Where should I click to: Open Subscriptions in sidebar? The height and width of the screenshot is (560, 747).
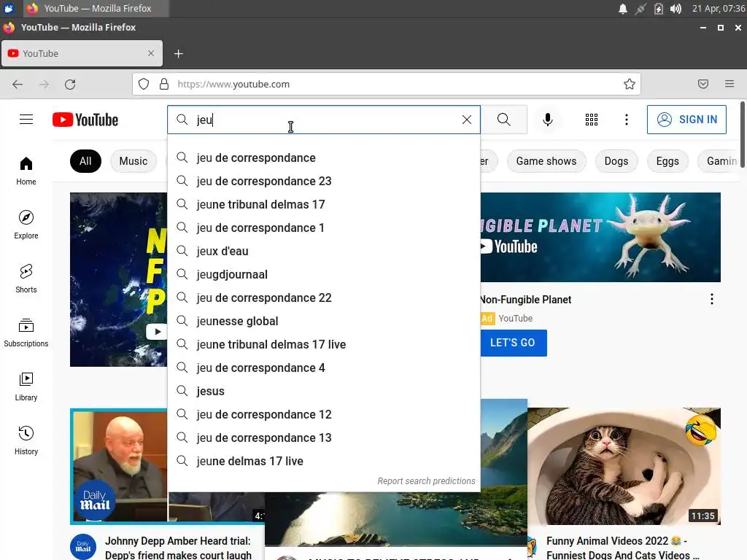pos(26,332)
